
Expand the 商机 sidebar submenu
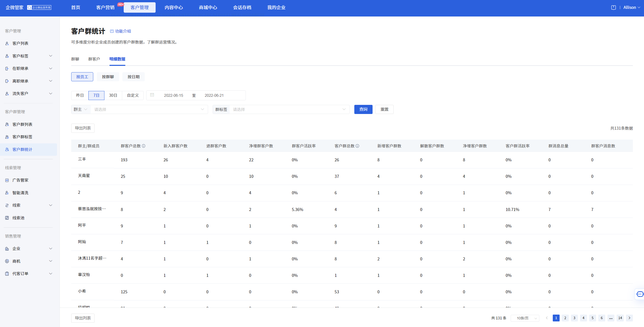(51, 261)
